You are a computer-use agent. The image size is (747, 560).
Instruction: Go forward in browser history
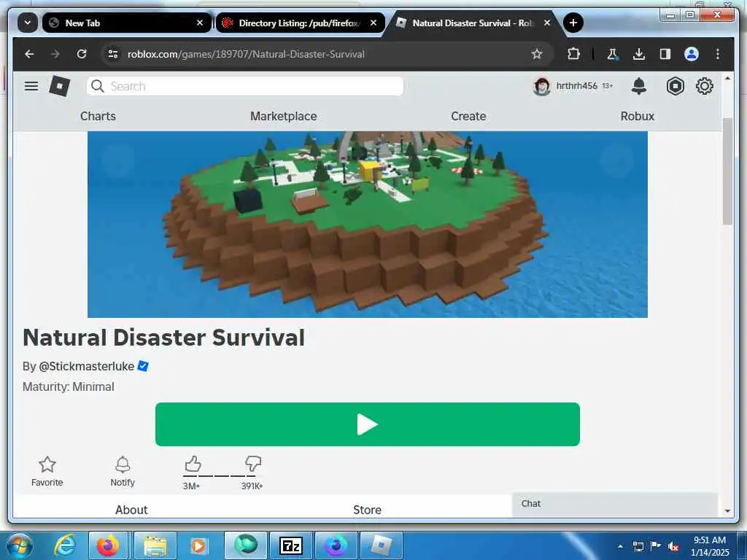tap(55, 54)
